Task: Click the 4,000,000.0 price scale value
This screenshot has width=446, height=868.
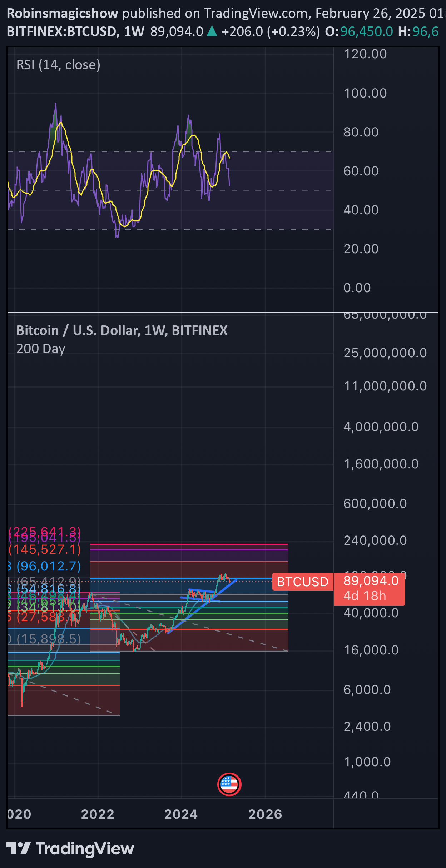Action: click(381, 427)
